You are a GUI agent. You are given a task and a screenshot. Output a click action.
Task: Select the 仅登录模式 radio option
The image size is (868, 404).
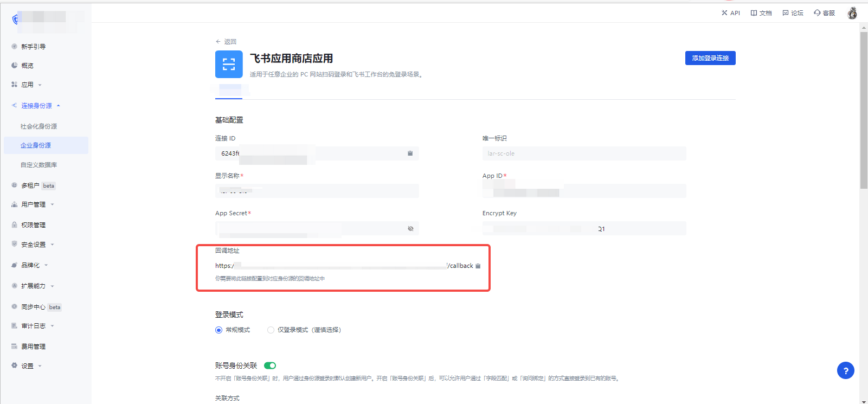(271, 330)
